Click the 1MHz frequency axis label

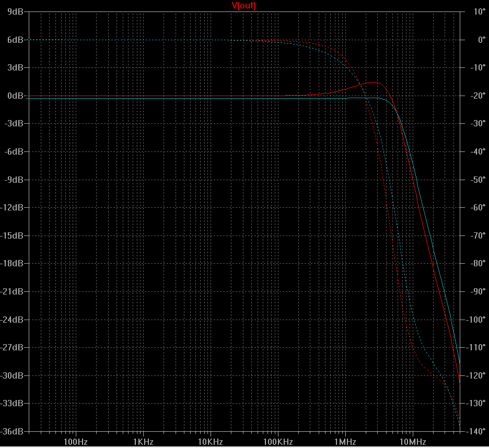coord(345,442)
